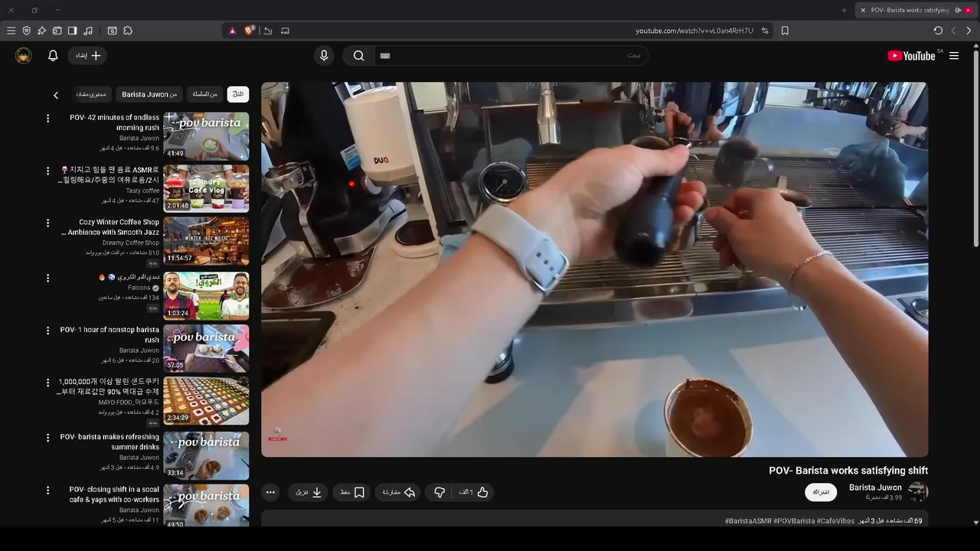Screen dimensions: 980x551
Task: Subscribe with the اشتراك button
Action: [x=821, y=492]
